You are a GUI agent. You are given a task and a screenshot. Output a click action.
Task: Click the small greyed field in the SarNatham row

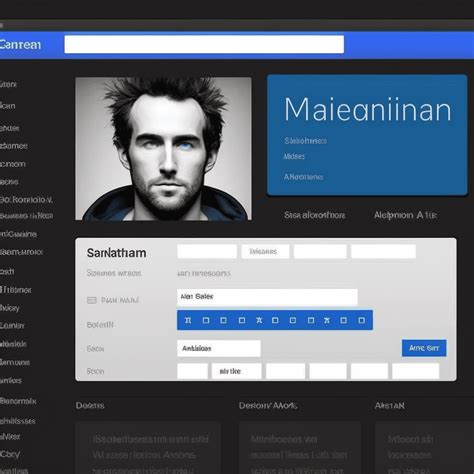pos(265,251)
